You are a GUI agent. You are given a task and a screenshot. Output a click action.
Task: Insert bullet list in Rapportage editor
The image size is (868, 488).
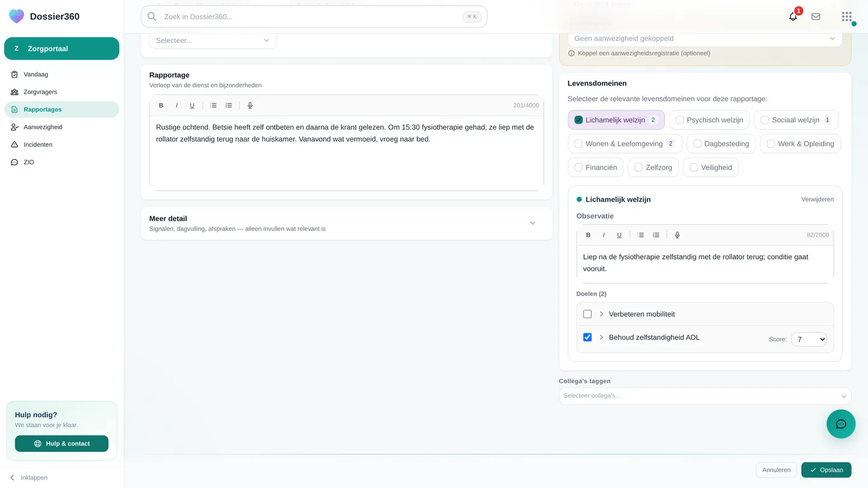(213, 105)
